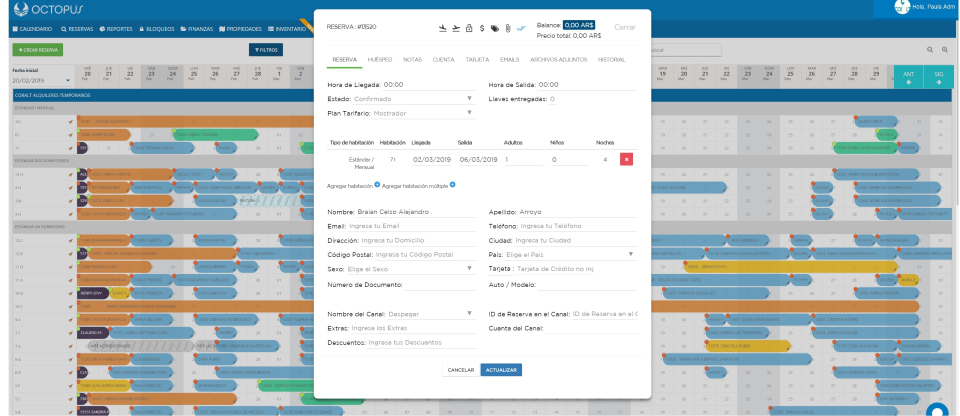
Task: Click plus icon next to Agregar habitación
Action: tap(377, 185)
